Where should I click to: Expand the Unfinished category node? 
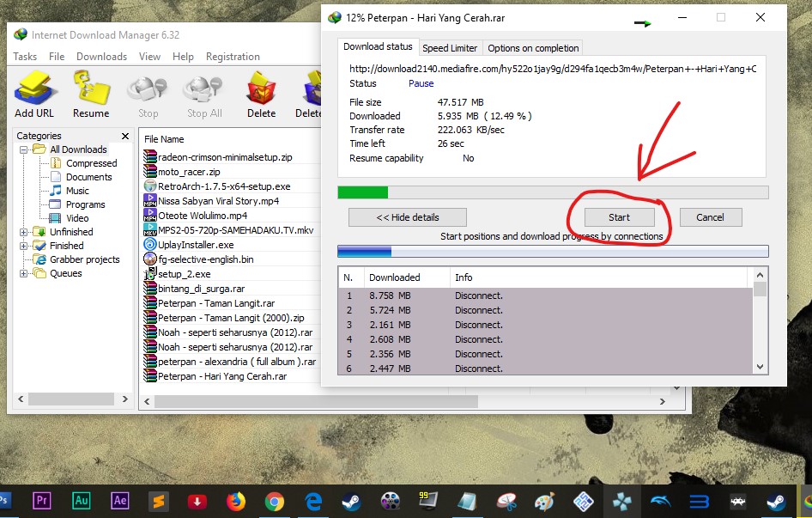(23, 232)
